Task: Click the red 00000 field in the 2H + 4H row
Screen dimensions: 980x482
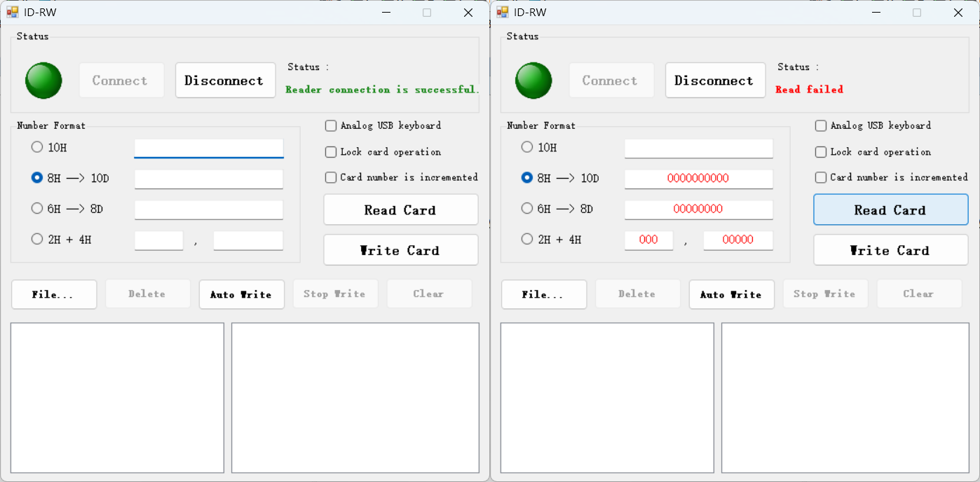Action: [737, 240]
